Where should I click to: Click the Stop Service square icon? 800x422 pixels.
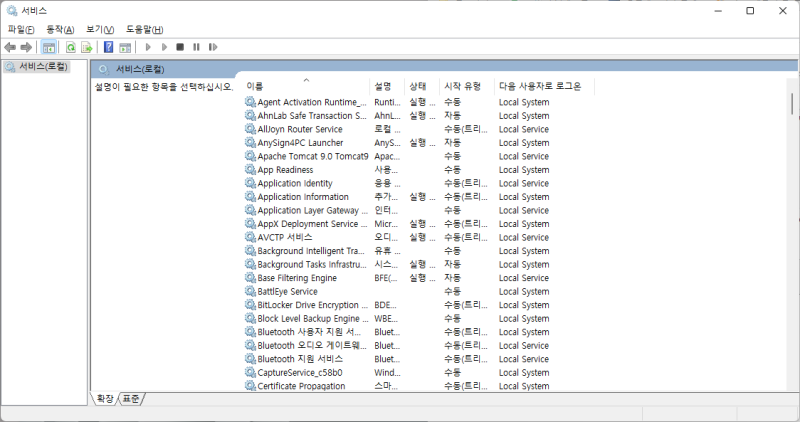[x=180, y=47]
